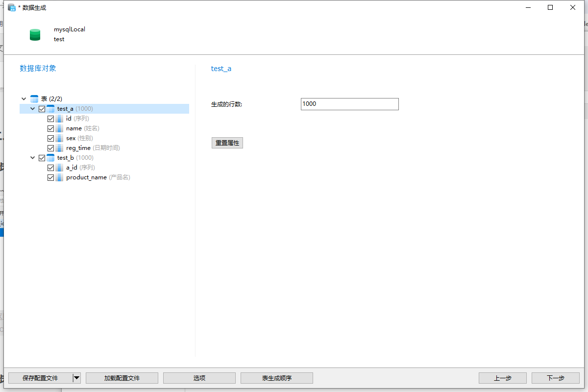Viewport: 588px width, 392px height.
Task: Click the mysqlLocal connection name
Action: (70, 29)
